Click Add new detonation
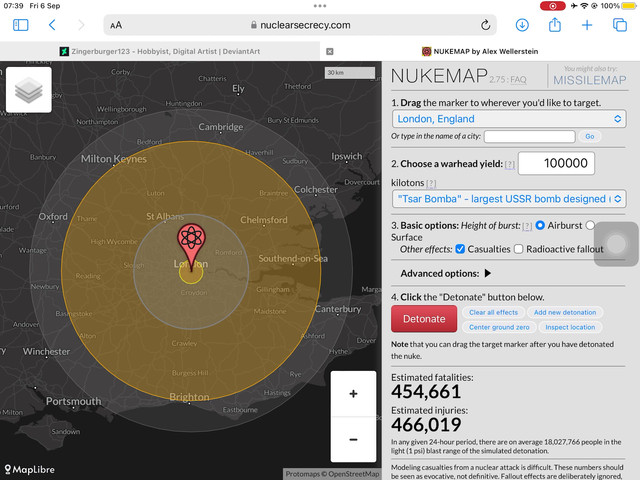 coord(565,312)
